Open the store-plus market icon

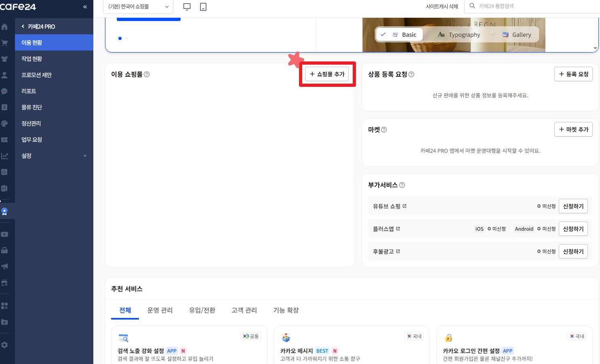click(x=4, y=283)
